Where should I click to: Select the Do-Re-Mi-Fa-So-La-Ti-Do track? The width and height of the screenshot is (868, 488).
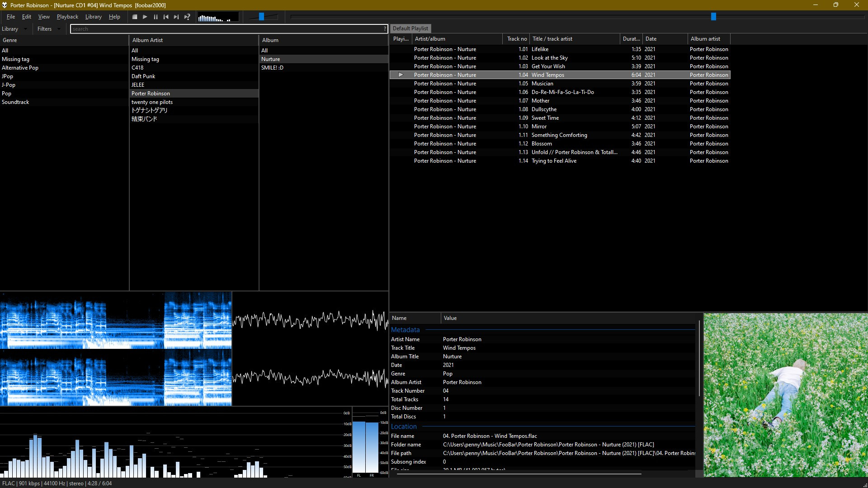[560, 92]
